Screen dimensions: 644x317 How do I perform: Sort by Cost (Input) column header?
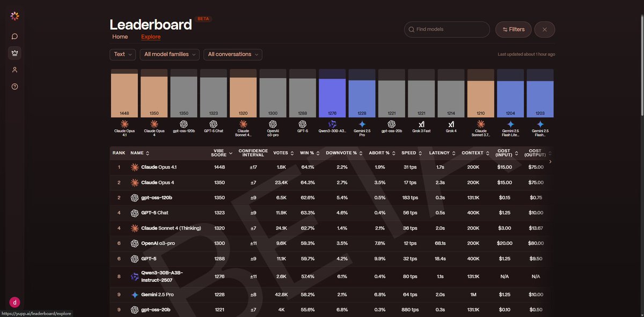tap(507, 153)
